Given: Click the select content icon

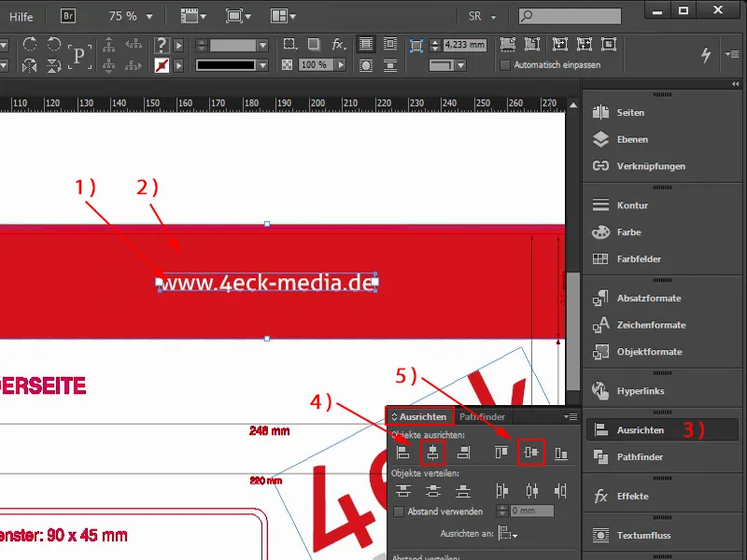Looking at the screenshot, I should click(109, 65).
